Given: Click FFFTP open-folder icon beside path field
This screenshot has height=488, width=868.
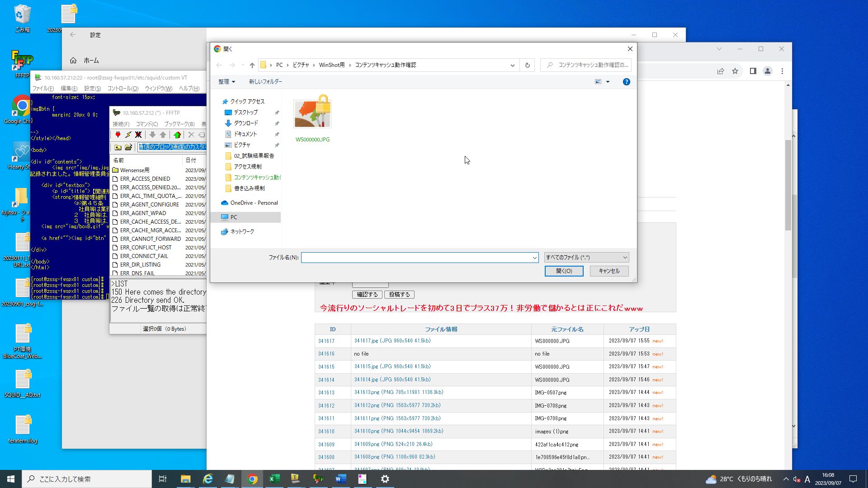Looking at the screenshot, I should pos(128,147).
